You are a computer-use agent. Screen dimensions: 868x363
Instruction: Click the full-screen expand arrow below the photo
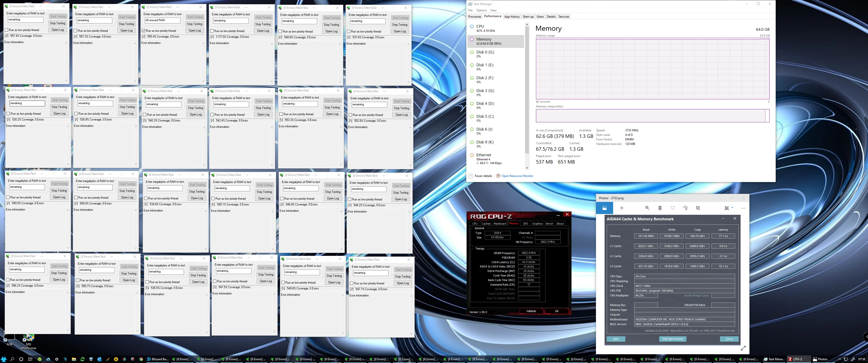(x=743, y=348)
